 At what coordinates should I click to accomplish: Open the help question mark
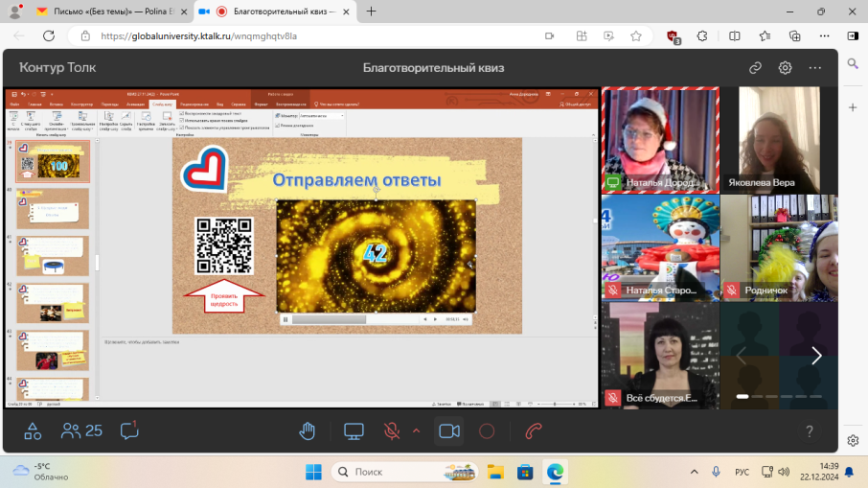pyautogui.click(x=810, y=430)
